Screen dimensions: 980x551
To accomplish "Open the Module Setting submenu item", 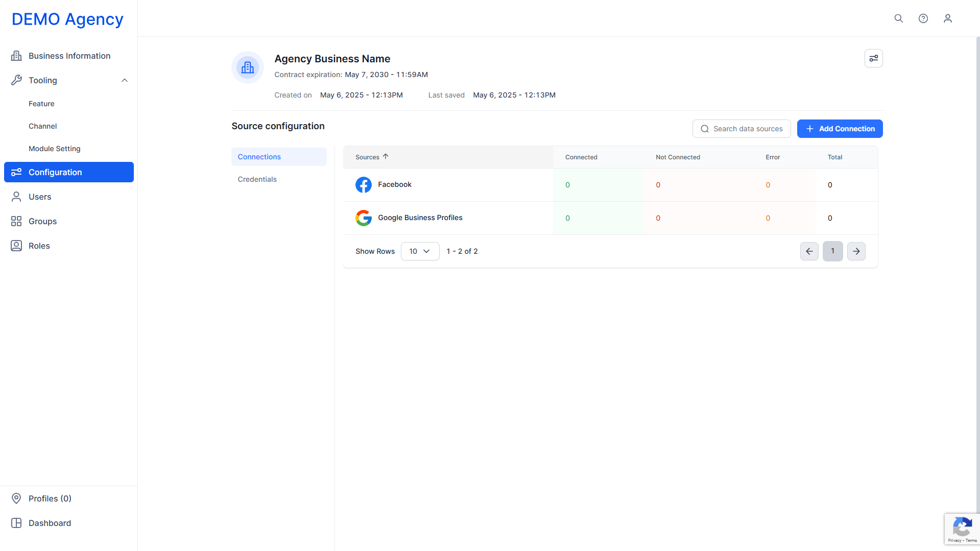I will point(55,149).
